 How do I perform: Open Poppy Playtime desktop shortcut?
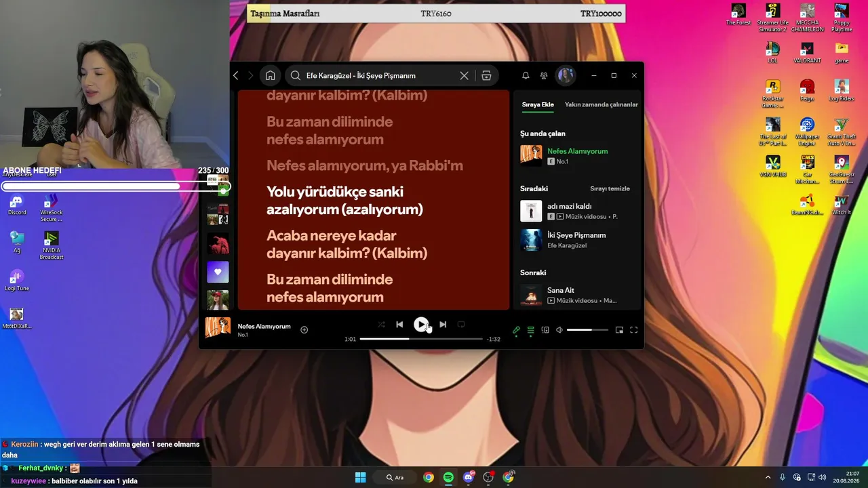tap(842, 18)
